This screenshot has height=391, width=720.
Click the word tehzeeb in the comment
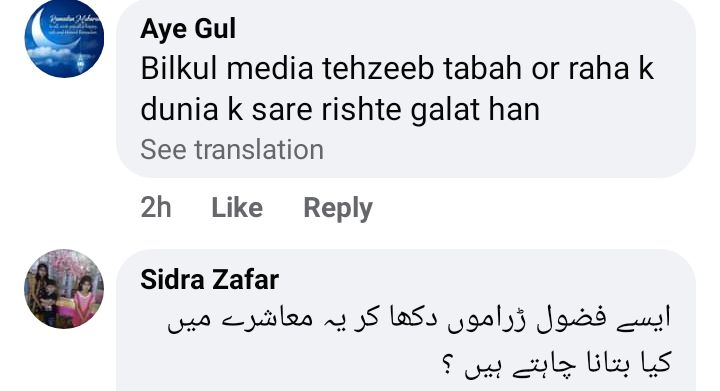(x=378, y=68)
